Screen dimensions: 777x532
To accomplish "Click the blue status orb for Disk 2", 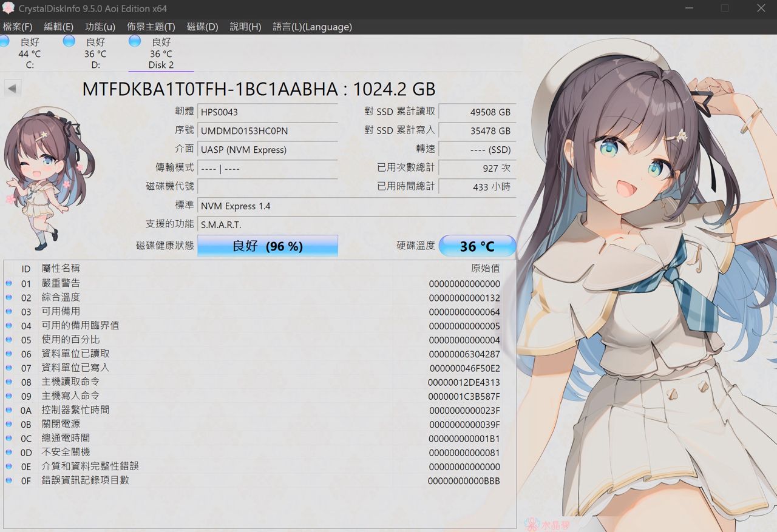I will pos(135,41).
